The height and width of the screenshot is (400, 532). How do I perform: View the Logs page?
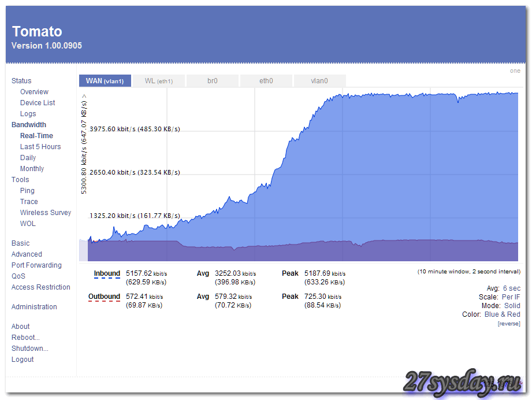click(28, 114)
